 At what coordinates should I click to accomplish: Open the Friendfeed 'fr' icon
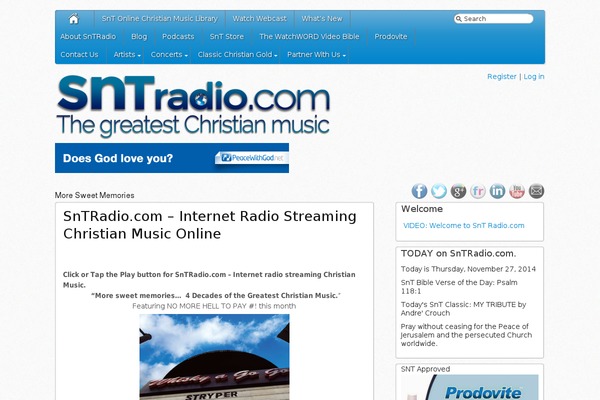pos(478,191)
